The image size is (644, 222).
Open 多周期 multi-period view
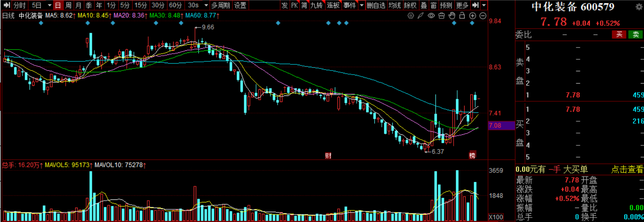[220, 5]
